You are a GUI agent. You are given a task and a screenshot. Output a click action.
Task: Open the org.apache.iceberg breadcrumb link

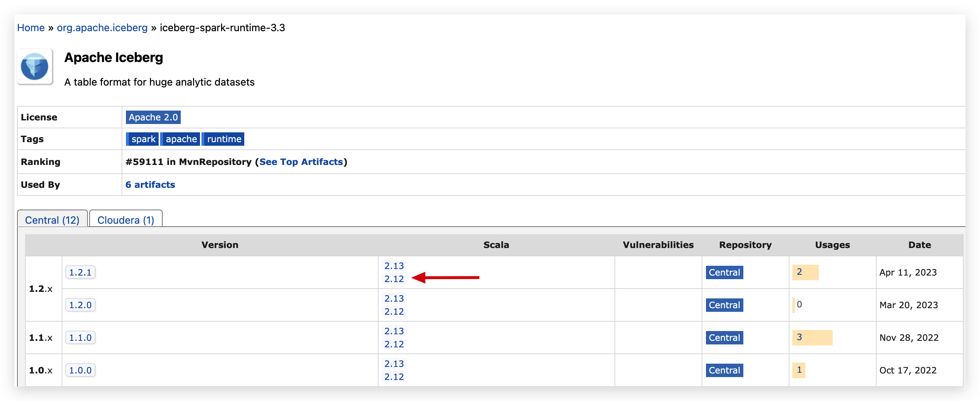click(x=102, y=27)
